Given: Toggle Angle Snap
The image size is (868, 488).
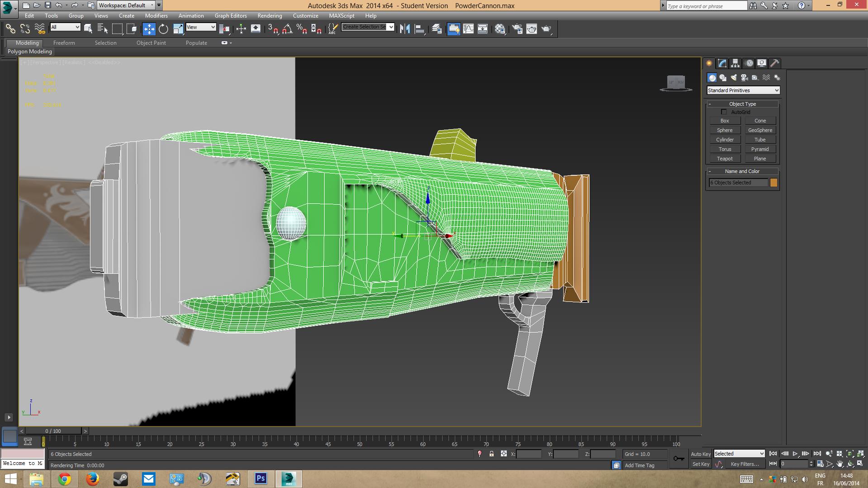Looking at the screenshot, I should click(287, 29).
